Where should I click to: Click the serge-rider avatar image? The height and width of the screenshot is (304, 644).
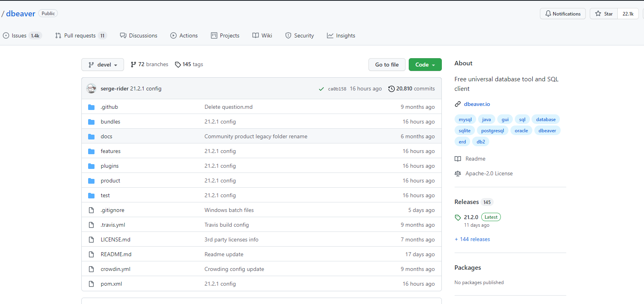pos(91,88)
